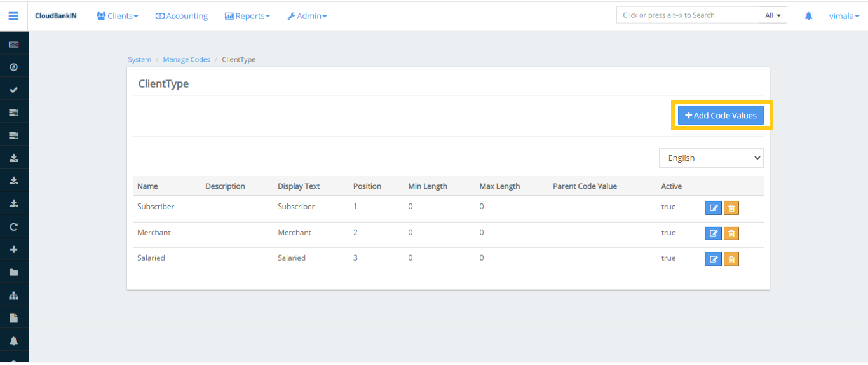Open the English language dropdown
The width and height of the screenshot is (868, 365).
(x=710, y=158)
